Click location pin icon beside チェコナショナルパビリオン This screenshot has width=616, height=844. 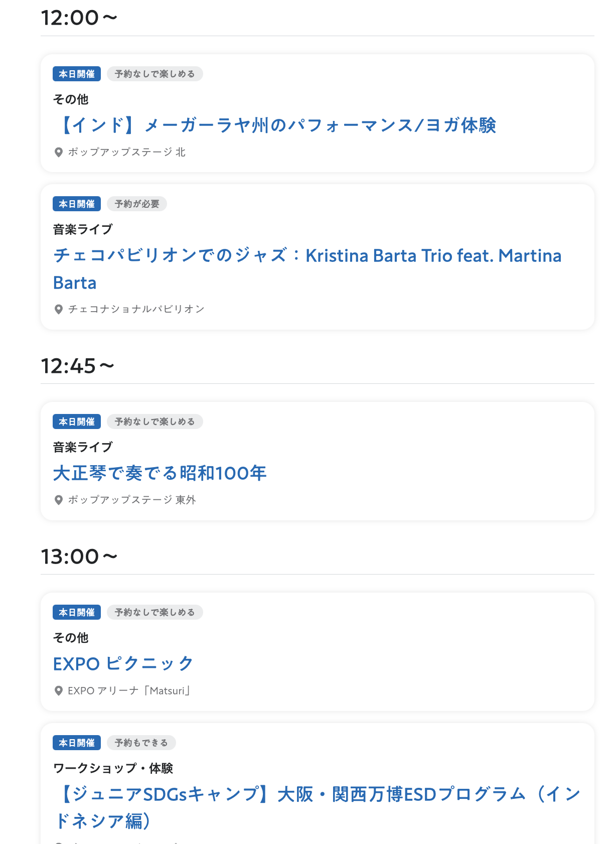[58, 309]
